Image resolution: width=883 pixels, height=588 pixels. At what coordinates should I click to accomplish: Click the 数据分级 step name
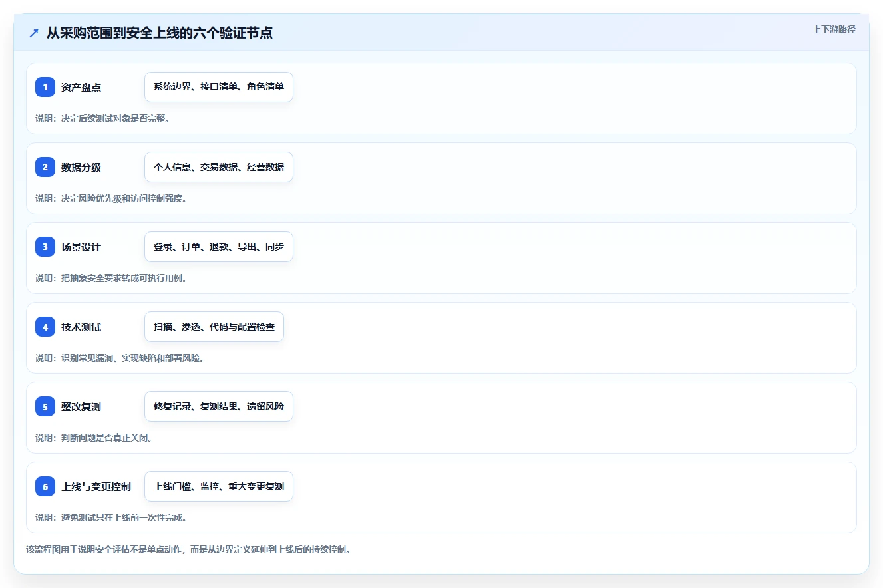(81, 167)
